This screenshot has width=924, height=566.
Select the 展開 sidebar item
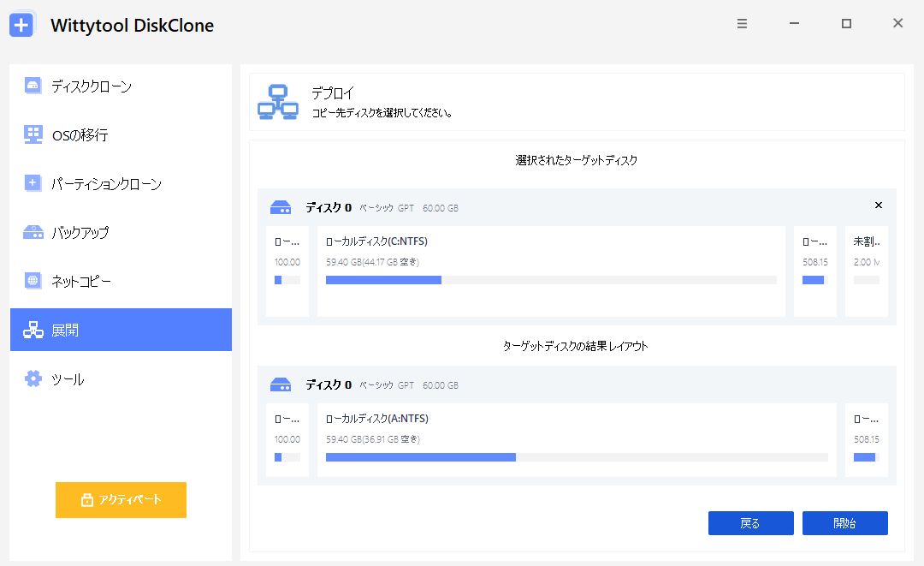coord(121,330)
